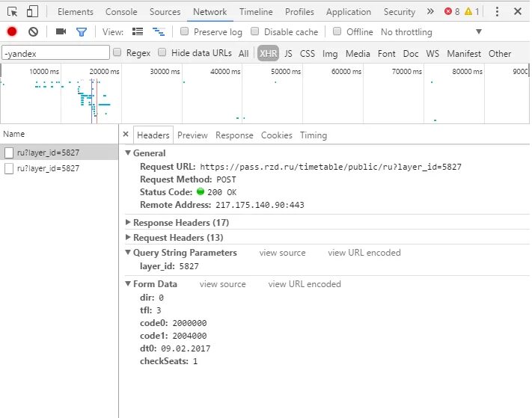This screenshot has height=418, width=532.
Task: Select the Headers detail tab
Action: pyautogui.click(x=153, y=135)
